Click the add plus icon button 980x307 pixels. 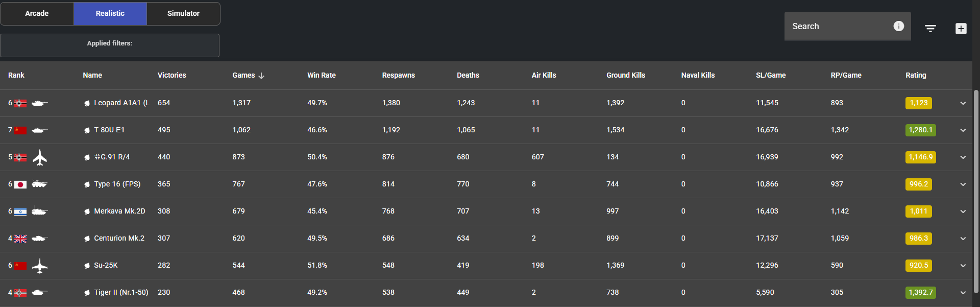click(961, 29)
